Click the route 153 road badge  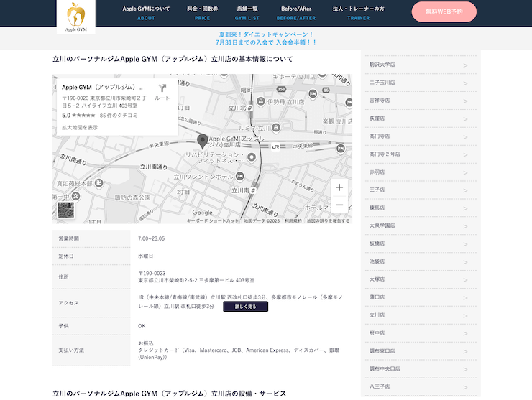pos(281,89)
